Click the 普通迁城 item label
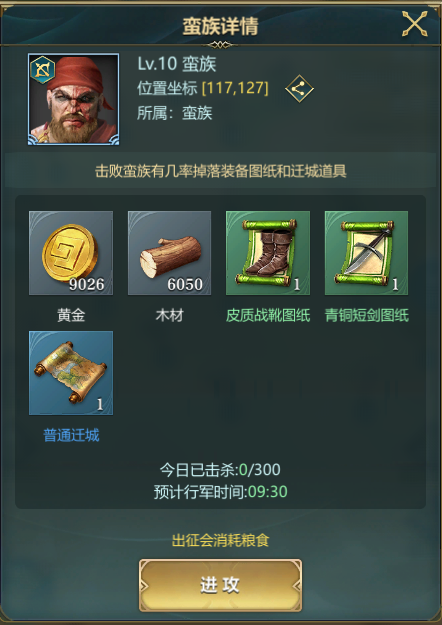Viewport: 442px width, 625px height. point(71,435)
